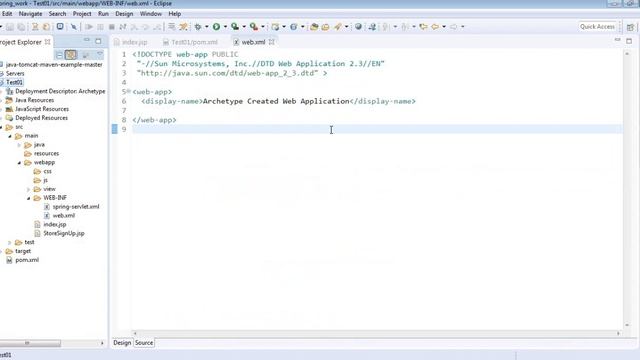This screenshot has height=360, width=640.
Task: Click the Suspend debug toolbar icon
Action: pyautogui.click(x=100, y=27)
